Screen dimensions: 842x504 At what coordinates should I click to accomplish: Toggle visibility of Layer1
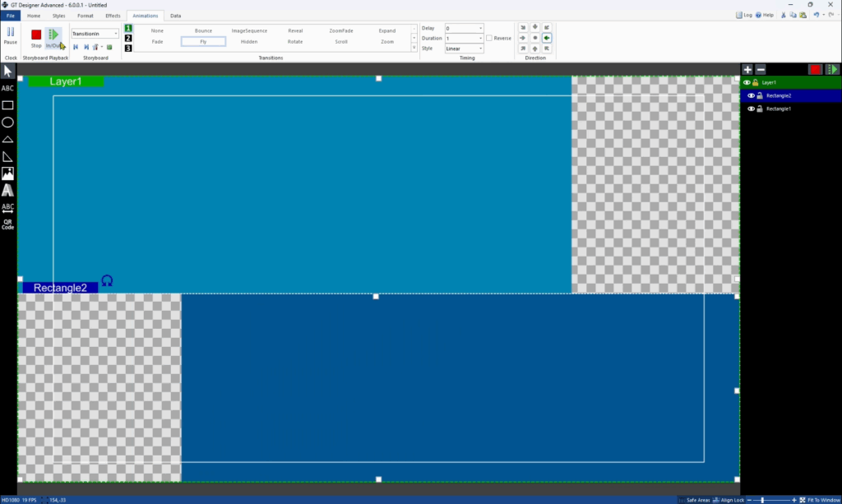pos(747,83)
